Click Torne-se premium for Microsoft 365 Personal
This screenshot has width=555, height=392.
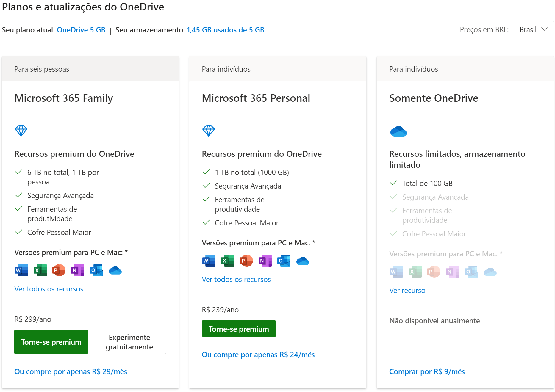click(x=239, y=329)
